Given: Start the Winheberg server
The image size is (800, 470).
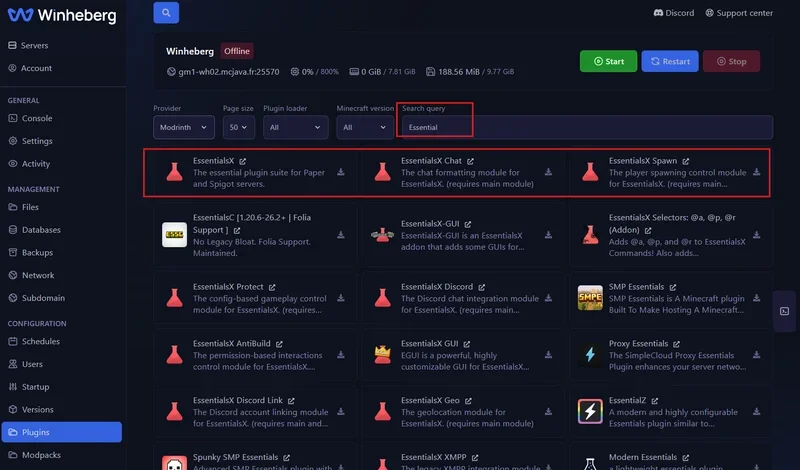Looking at the screenshot, I should click(608, 61).
